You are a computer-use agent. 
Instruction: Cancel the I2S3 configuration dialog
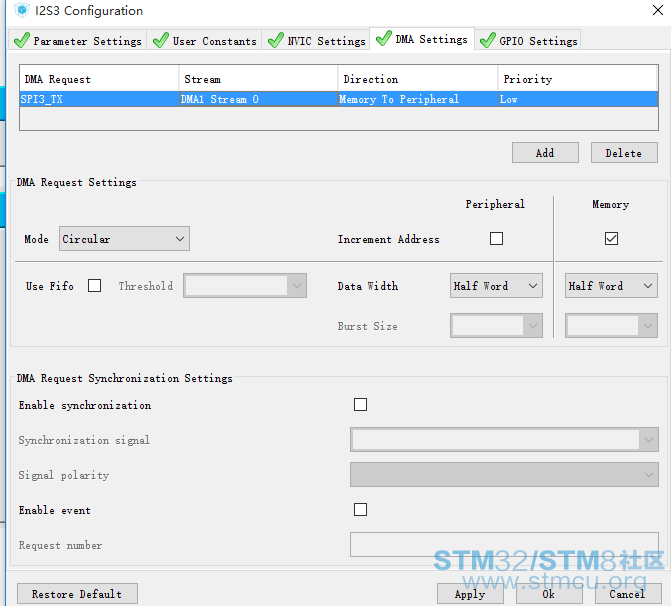click(x=628, y=594)
